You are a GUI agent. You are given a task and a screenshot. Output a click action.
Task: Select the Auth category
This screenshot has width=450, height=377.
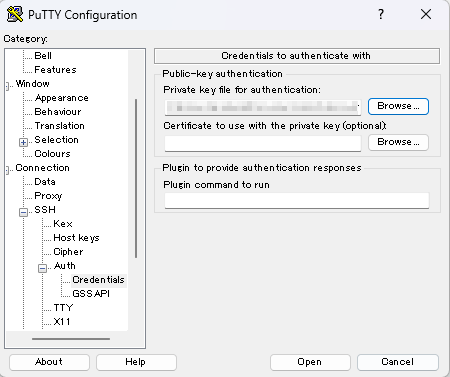[64, 266]
